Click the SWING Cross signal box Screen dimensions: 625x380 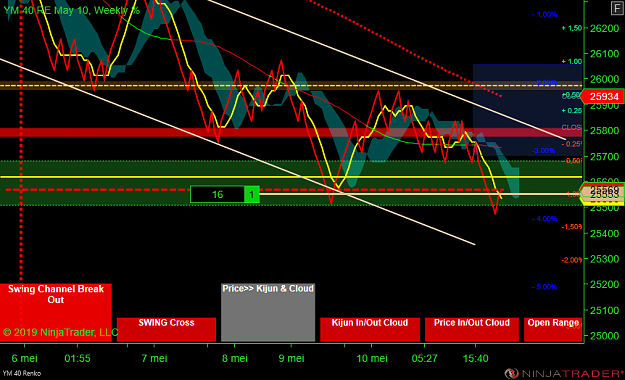(166, 329)
